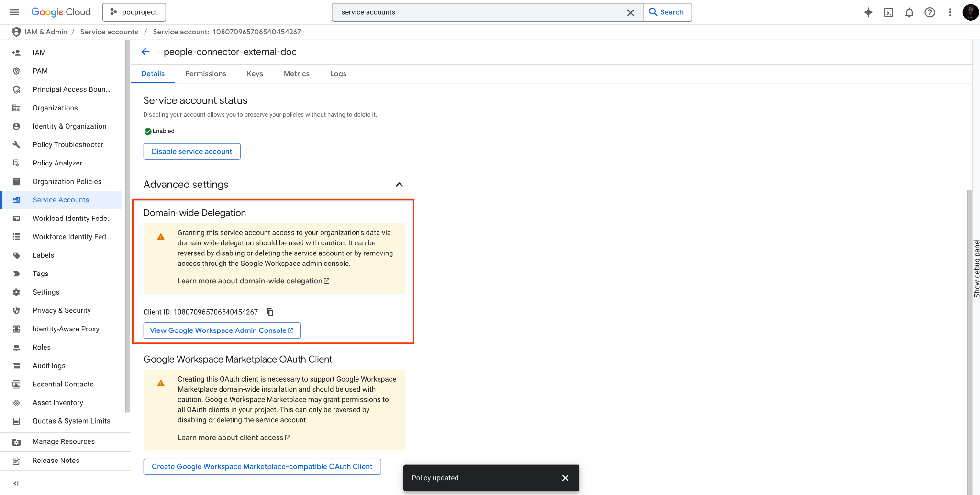View notifications

(909, 12)
